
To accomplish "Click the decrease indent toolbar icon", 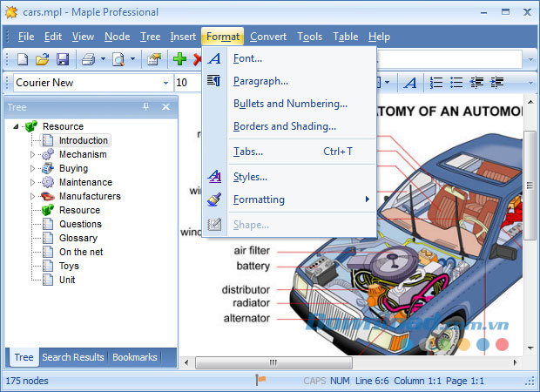I will pos(476,83).
